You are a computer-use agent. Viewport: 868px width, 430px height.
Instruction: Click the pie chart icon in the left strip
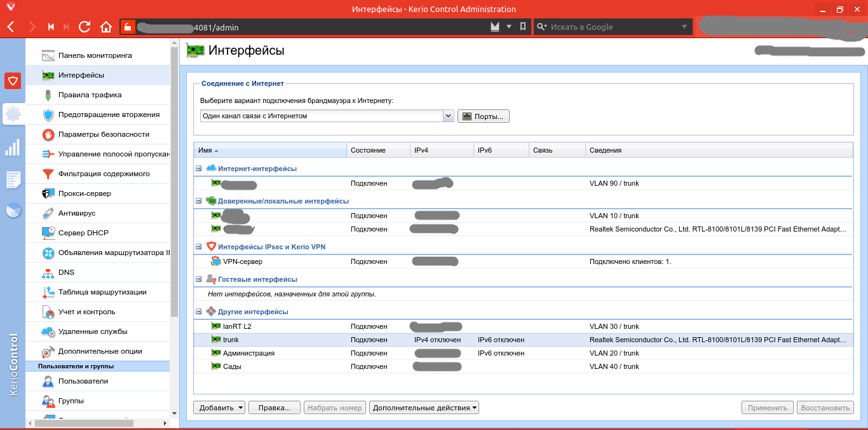point(13,211)
